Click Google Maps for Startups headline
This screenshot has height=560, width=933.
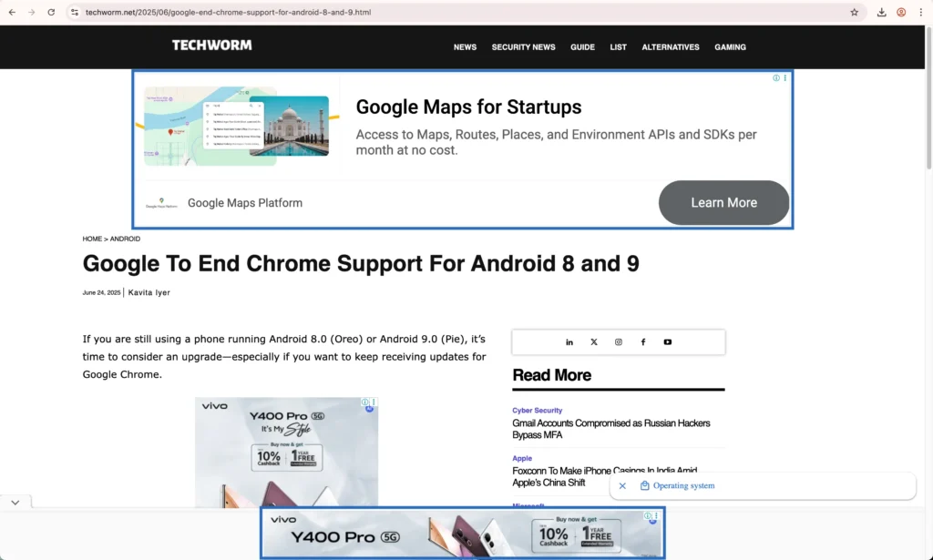click(x=468, y=107)
